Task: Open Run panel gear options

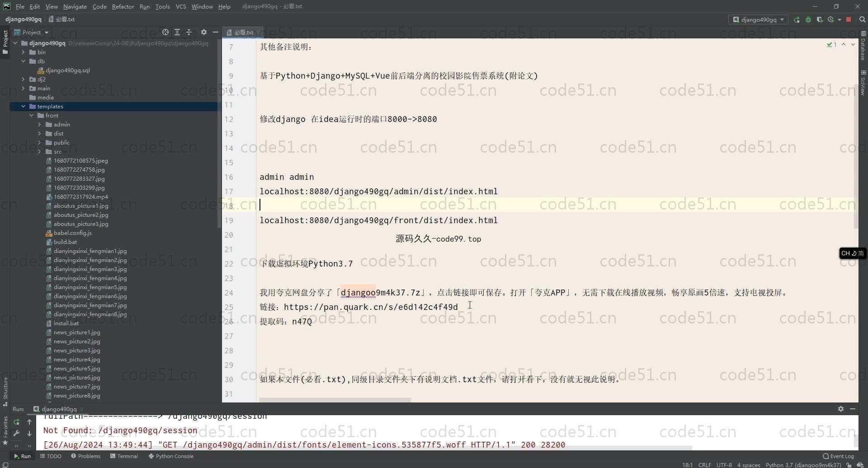Action: point(840,409)
